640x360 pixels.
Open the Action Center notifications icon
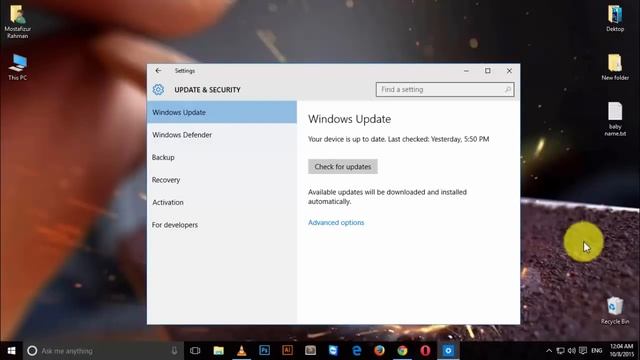tap(583, 351)
